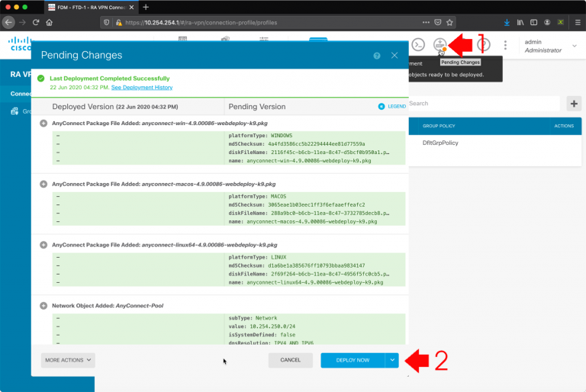Click the help question mark in dialog header

pyautogui.click(x=377, y=56)
